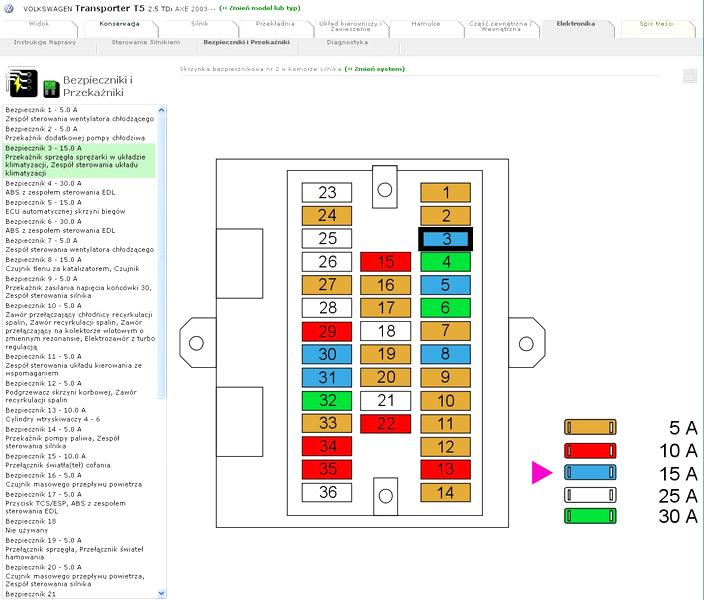Click fuse 3 in the diagram
Screen dimensions: 704x600
[x=445, y=238]
